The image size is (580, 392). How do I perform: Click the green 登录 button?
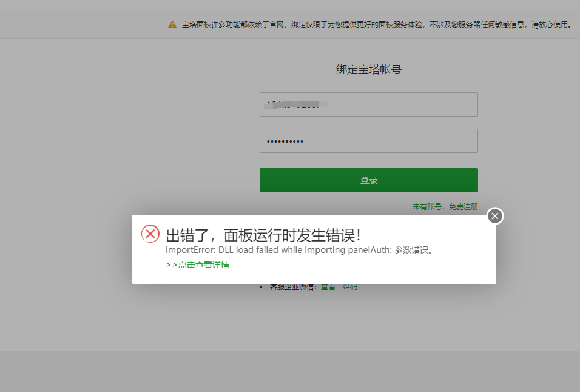pyautogui.click(x=368, y=180)
